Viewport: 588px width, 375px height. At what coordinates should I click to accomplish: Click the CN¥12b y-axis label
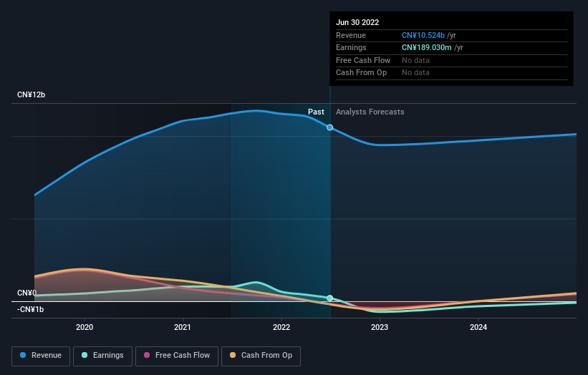pos(31,94)
